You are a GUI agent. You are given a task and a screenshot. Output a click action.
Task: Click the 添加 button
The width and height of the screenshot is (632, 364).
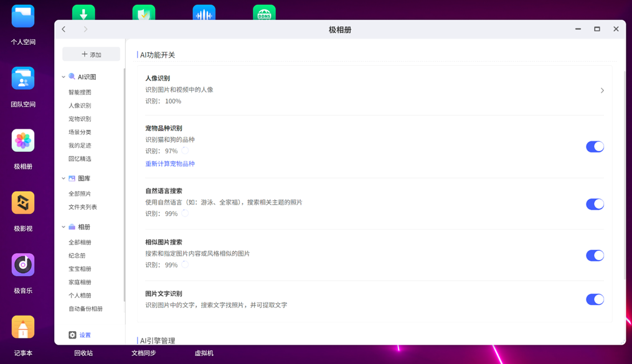point(91,54)
